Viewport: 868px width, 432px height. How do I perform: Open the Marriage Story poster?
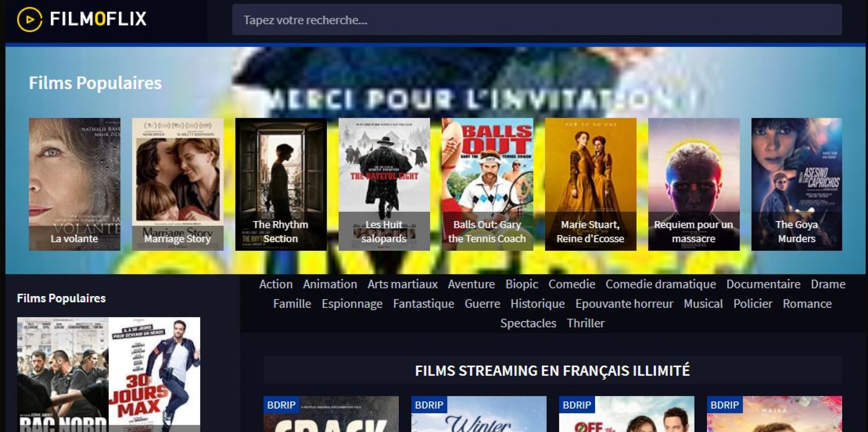178,184
